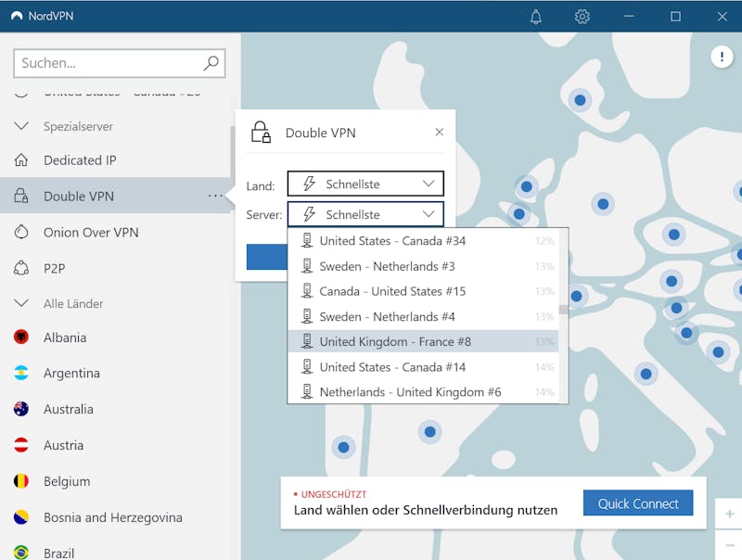Click the Austria flag icon
This screenshot has width=742, height=560.
(x=21, y=445)
